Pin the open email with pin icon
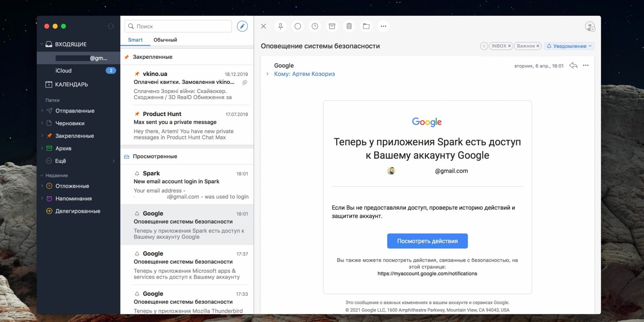This screenshot has height=322, width=644. 281,26
